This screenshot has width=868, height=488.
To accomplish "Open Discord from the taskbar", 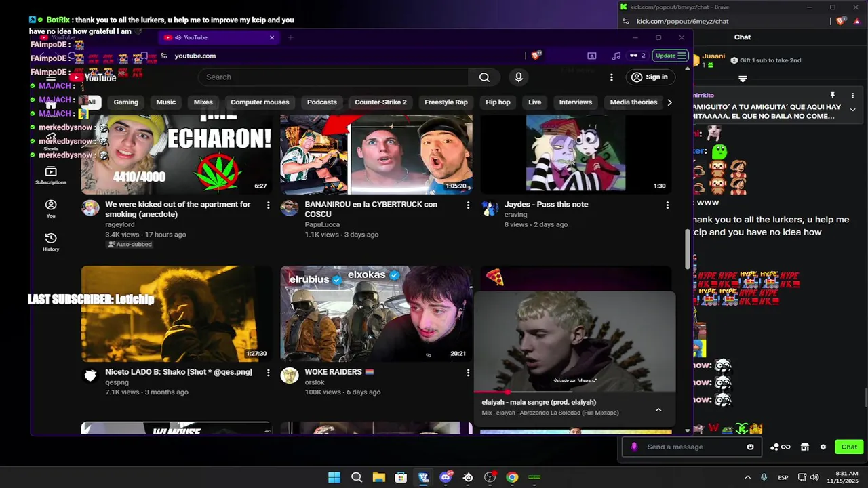I will (446, 477).
